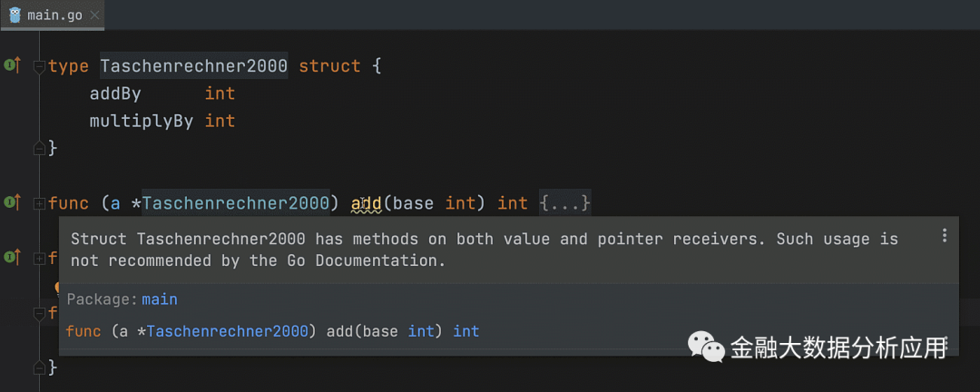The image size is (980, 392).
Task: Click the gutter marker beside the add method
Action: 12,201
